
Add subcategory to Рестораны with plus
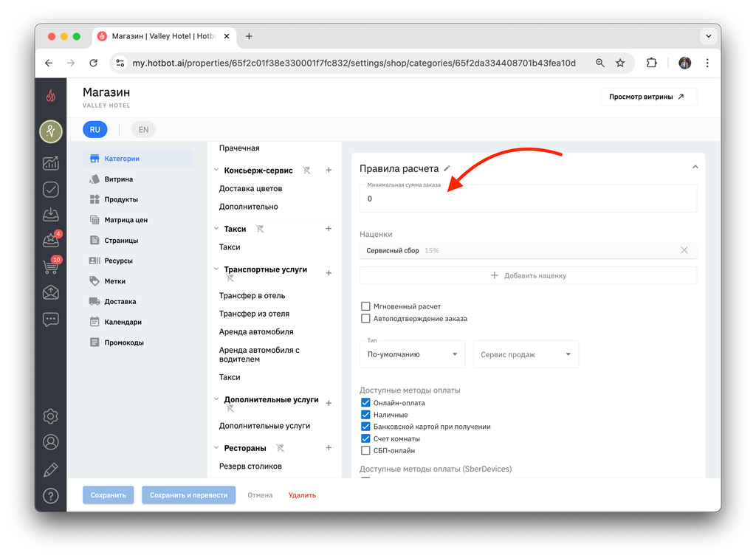(329, 447)
